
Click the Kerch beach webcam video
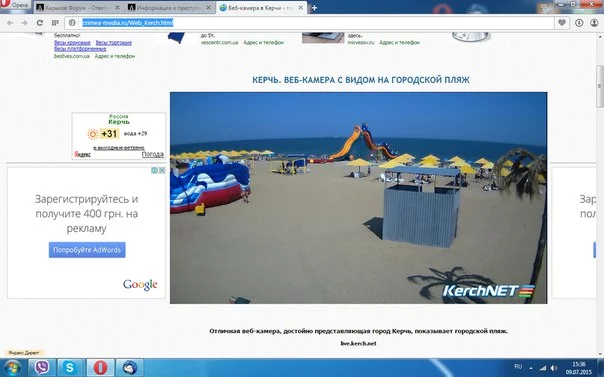pos(358,198)
